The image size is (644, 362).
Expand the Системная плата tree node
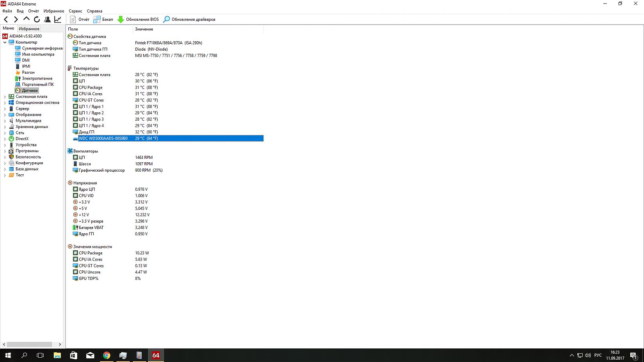click(5, 96)
